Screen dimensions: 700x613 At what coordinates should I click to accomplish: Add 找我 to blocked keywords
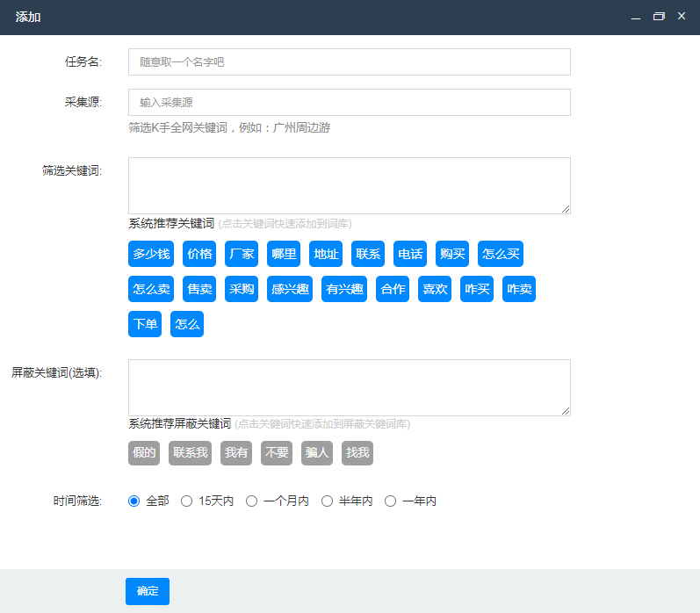click(357, 453)
